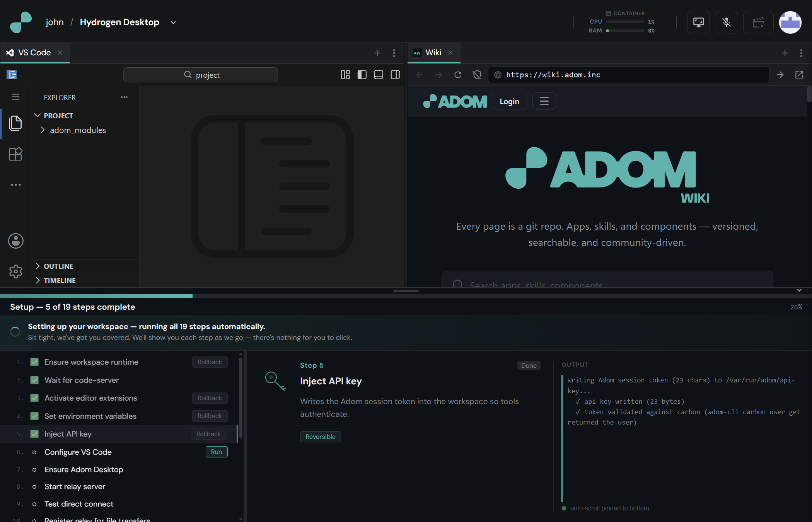Open the Explorer files icon
812x522 pixels.
pyautogui.click(x=15, y=123)
